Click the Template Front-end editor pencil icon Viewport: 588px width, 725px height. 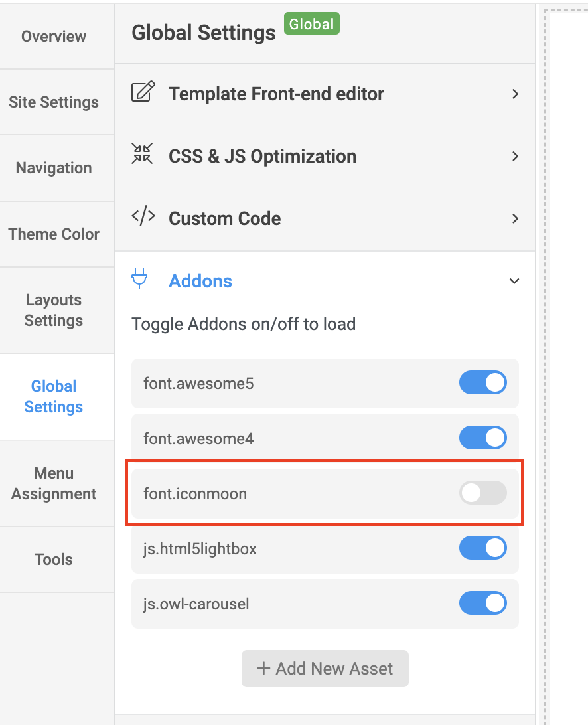point(143,92)
